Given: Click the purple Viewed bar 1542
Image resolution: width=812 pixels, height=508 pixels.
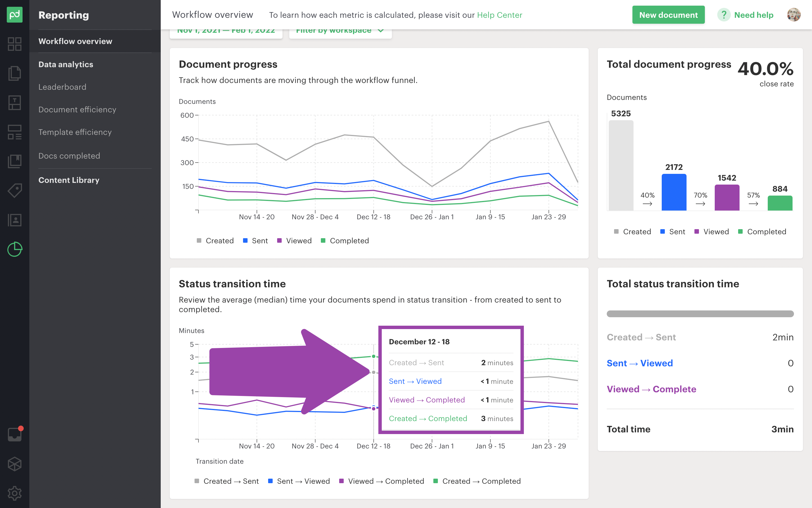Looking at the screenshot, I should point(727,198).
